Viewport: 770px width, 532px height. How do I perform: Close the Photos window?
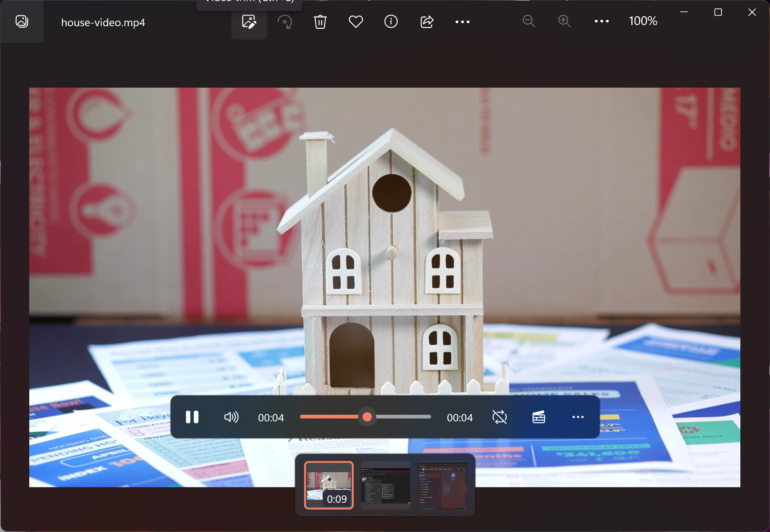(x=752, y=12)
